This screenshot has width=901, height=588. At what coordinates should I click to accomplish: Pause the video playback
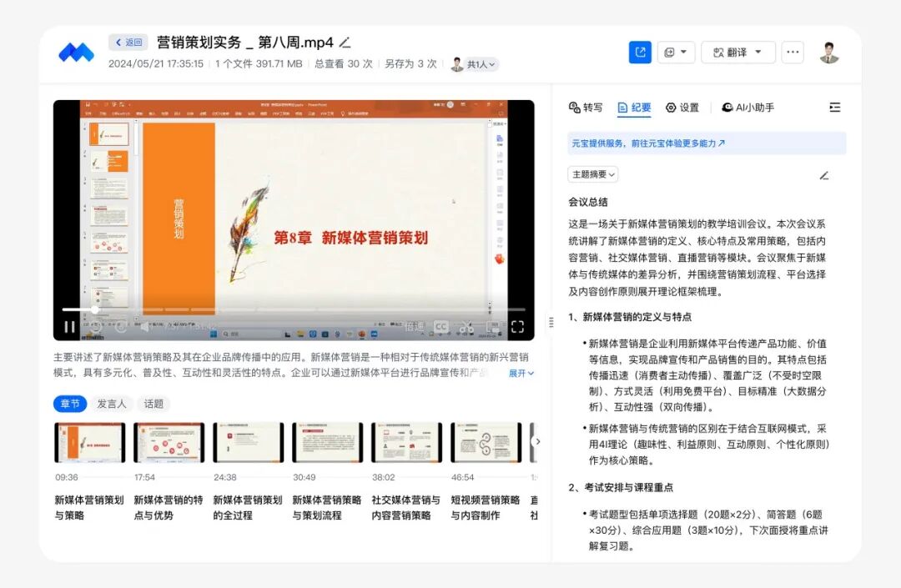[70, 327]
